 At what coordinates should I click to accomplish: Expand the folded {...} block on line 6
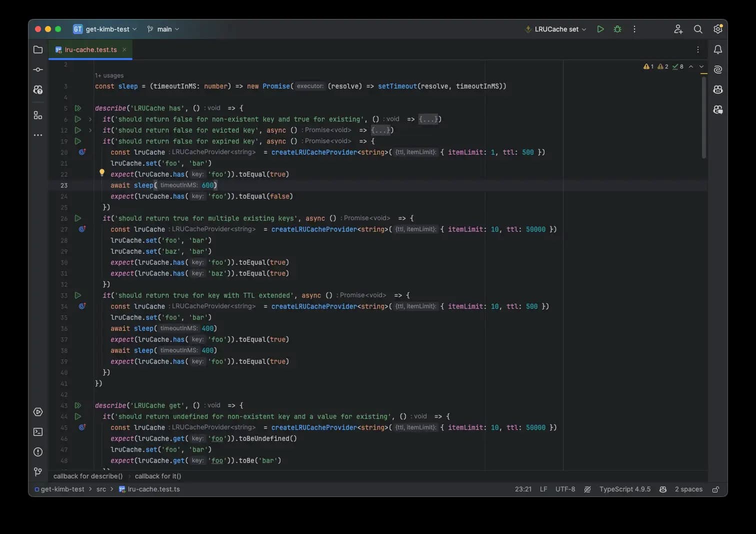click(x=428, y=119)
